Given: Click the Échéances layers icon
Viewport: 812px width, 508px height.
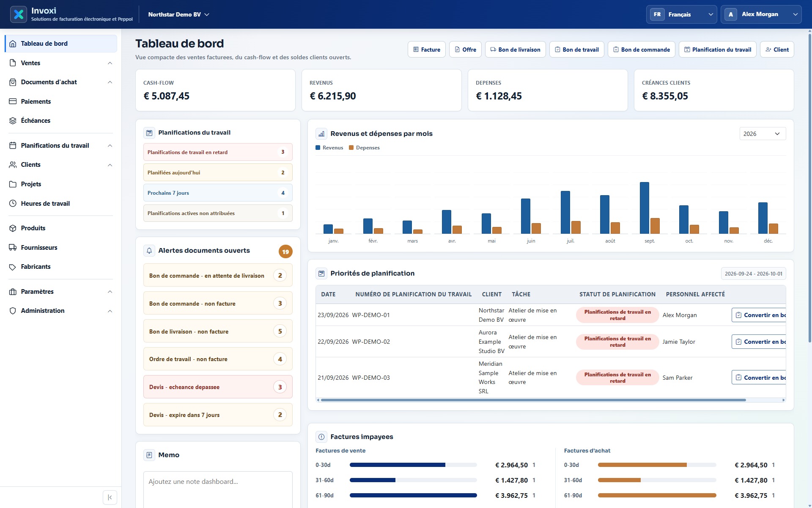Looking at the screenshot, I should pos(13,121).
